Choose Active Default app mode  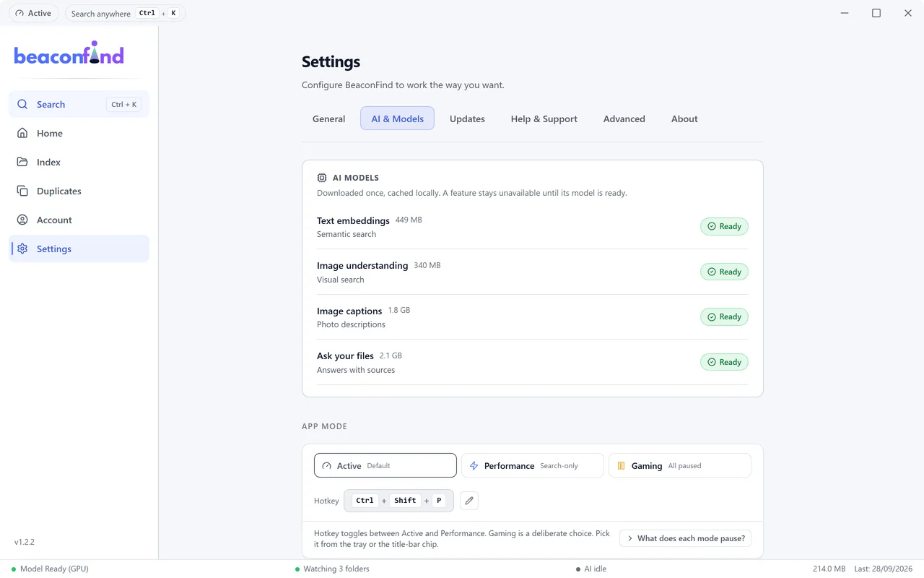pos(385,465)
